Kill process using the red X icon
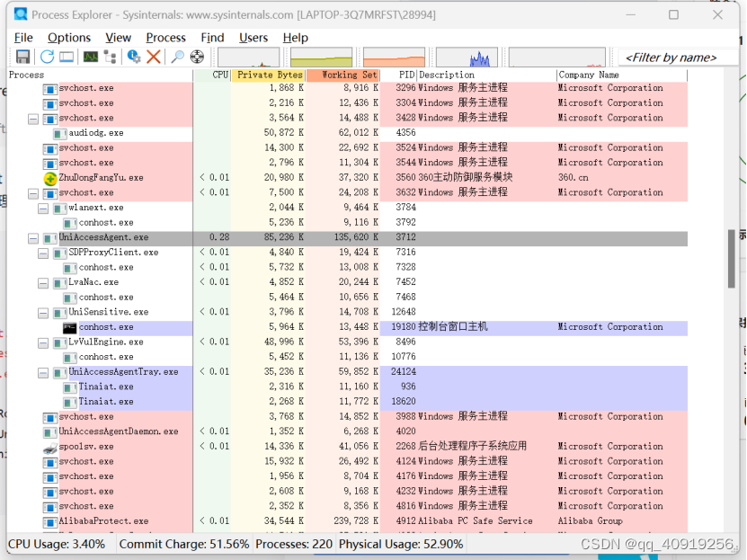This screenshot has width=747, height=560. click(154, 57)
